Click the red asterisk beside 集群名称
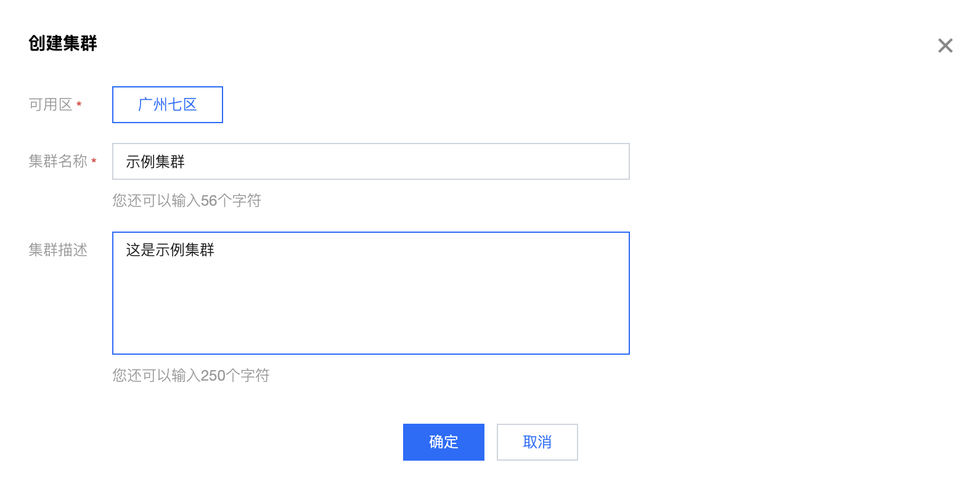Image resolution: width=980 pixels, height=489 pixels. pyautogui.click(x=94, y=161)
